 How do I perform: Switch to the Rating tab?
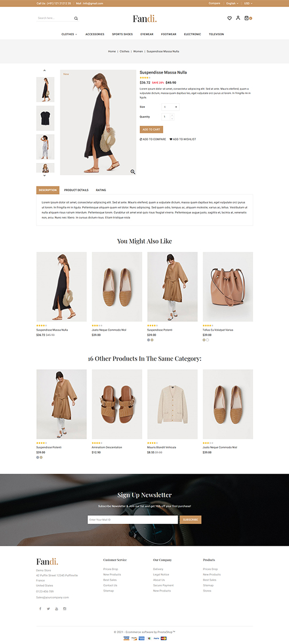101,190
